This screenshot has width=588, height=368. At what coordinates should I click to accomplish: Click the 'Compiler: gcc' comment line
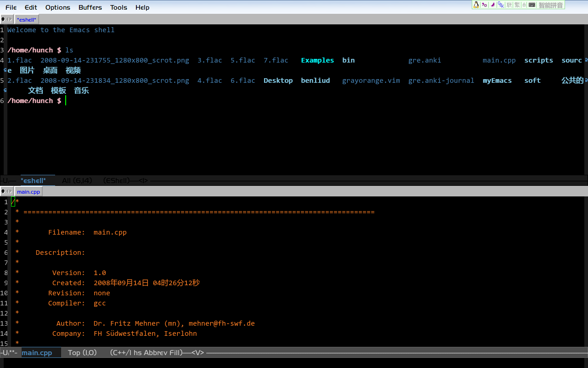77,303
